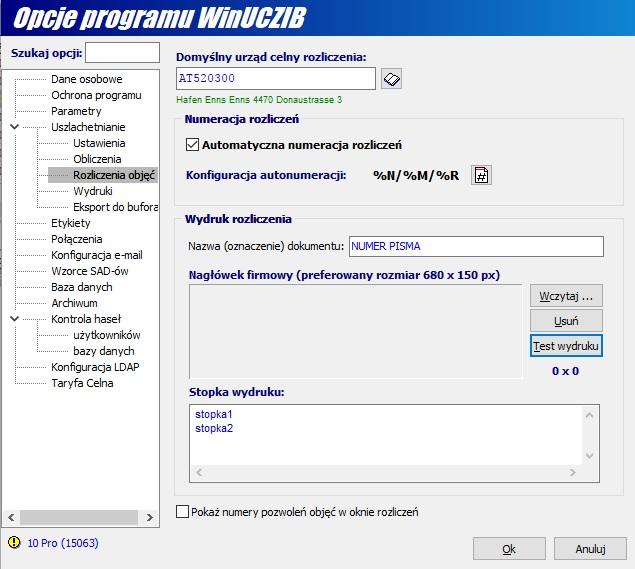Click the options tree horizontal scrollbar thumb
This screenshot has height=569, width=635.
click(x=79, y=517)
